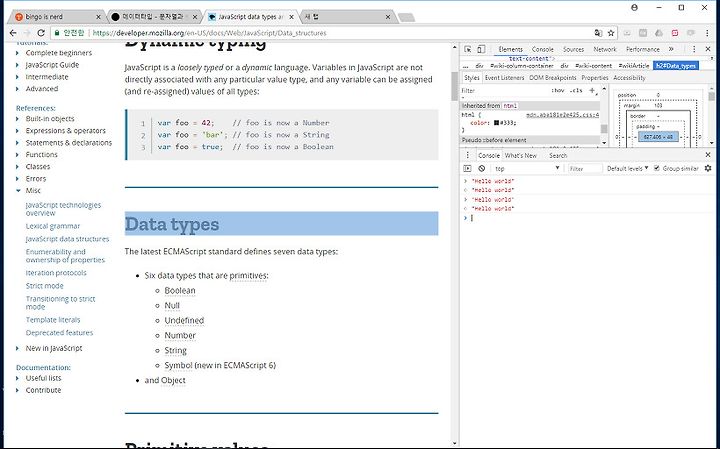Click the translate page icon

598,33
